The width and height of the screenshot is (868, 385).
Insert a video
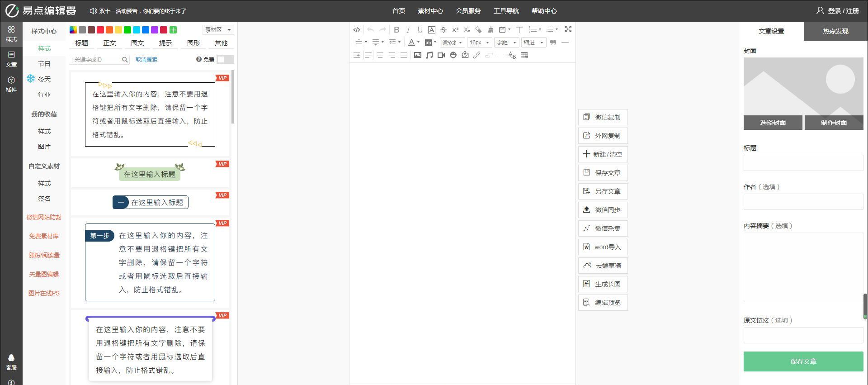441,55
